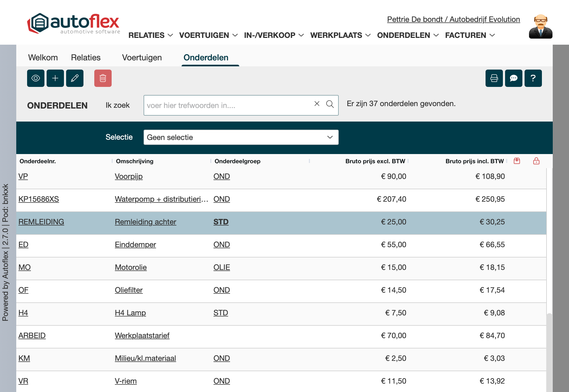
Task: Switch to the Voertuigen tab
Action: click(x=142, y=57)
